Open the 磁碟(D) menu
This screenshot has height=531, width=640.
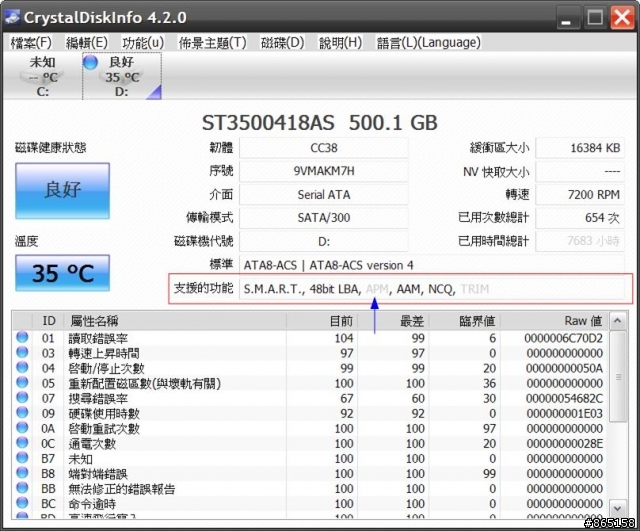click(x=282, y=42)
